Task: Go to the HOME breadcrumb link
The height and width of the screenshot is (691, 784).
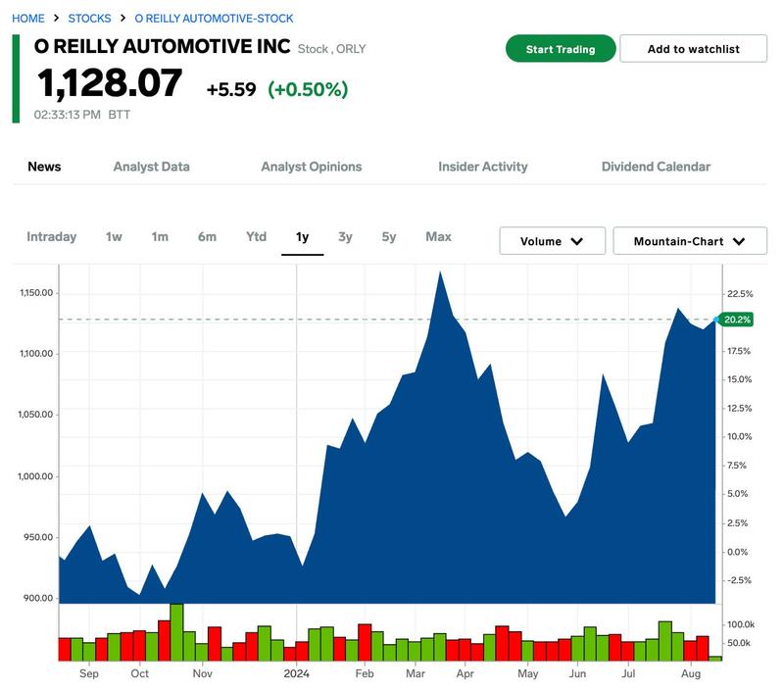Action: (28, 19)
